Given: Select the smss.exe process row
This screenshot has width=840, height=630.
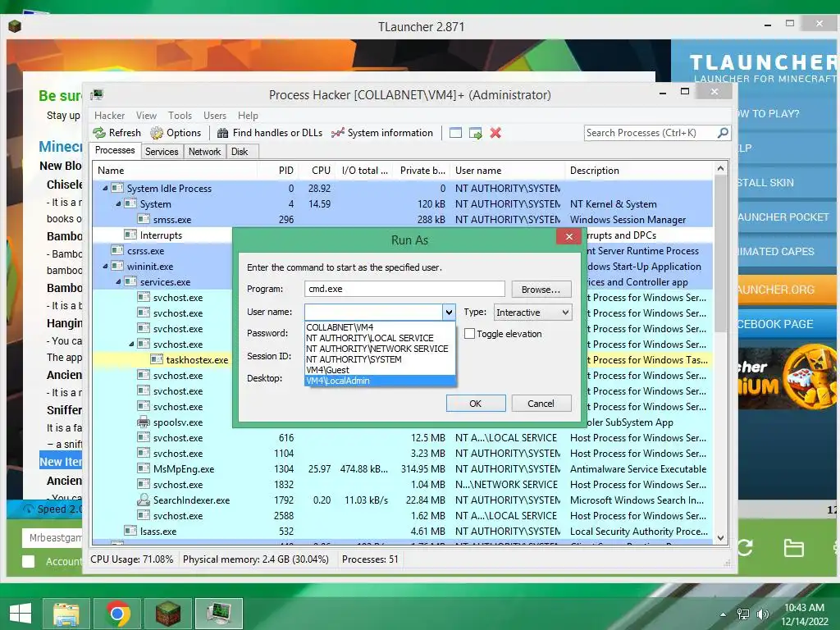Looking at the screenshot, I should pyautogui.click(x=402, y=220).
